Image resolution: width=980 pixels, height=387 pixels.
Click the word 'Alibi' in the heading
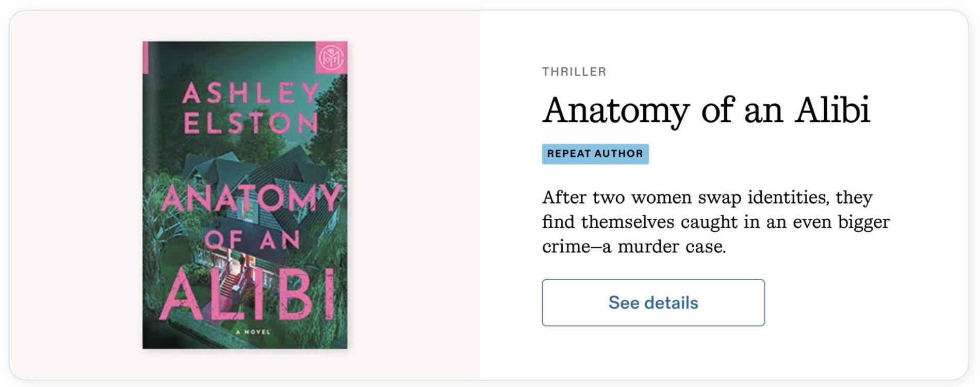(x=831, y=110)
